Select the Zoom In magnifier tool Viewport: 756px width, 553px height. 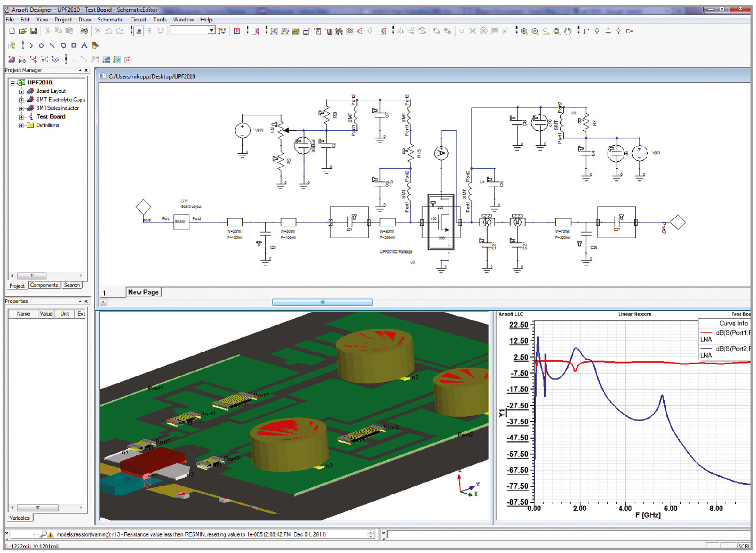pyautogui.click(x=524, y=31)
